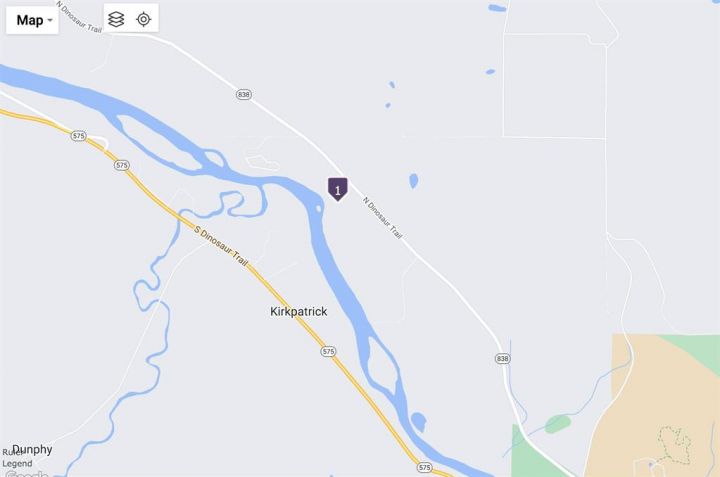Screen dimensions: 720x477
Task: Open the Ruler tool link
Action: pos(11,452)
